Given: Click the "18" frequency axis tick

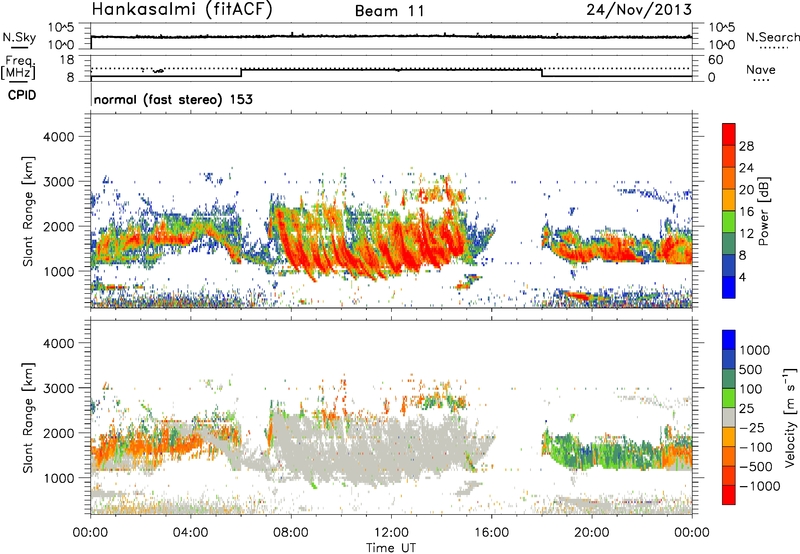Looking at the screenshot, I should coord(67,60).
